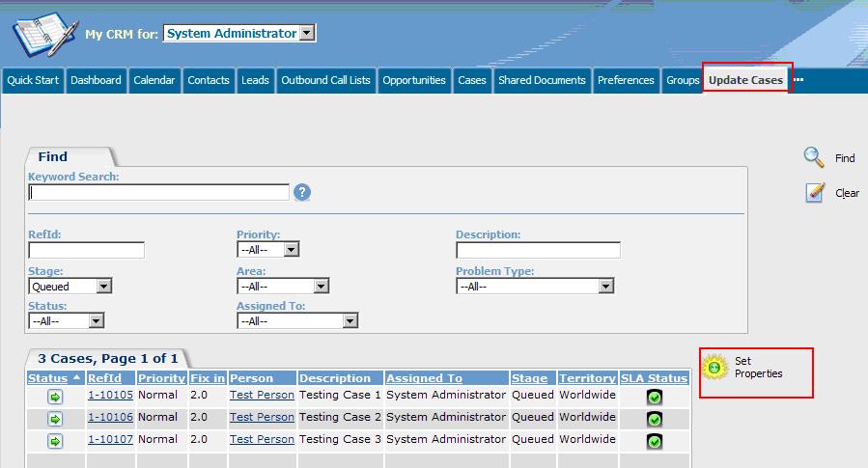This screenshot has height=468, width=868.
Task: Go to the Contacts tab
Action: pyautogui.click(x=209, y=80)
